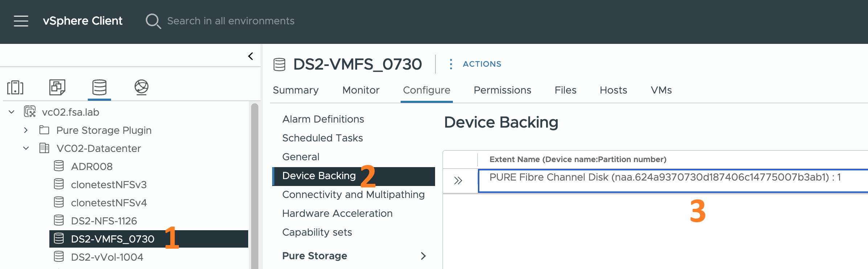Viewport: 868px width, 269px height.
Task: Open the Networking inventory view
Action: pos(142,87)
